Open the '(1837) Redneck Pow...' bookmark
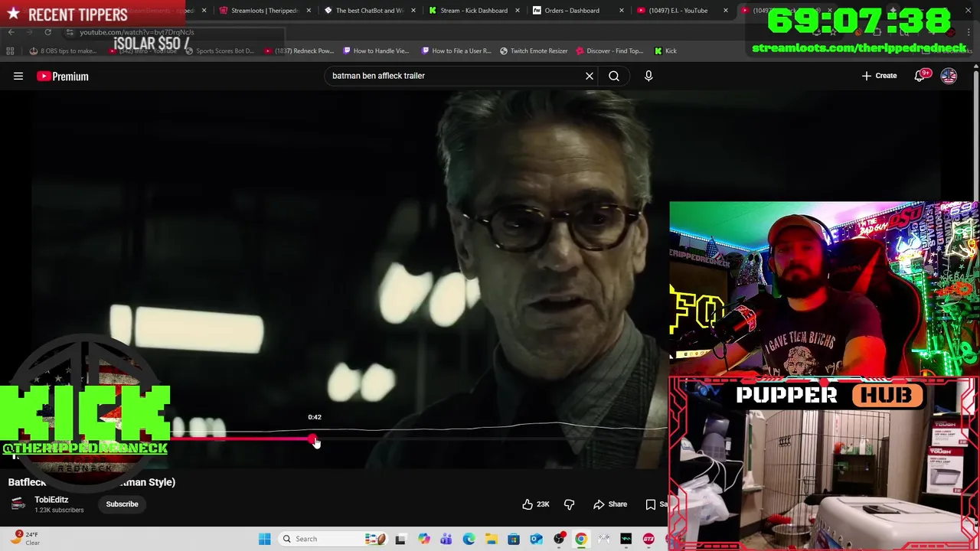 point(299,51)
